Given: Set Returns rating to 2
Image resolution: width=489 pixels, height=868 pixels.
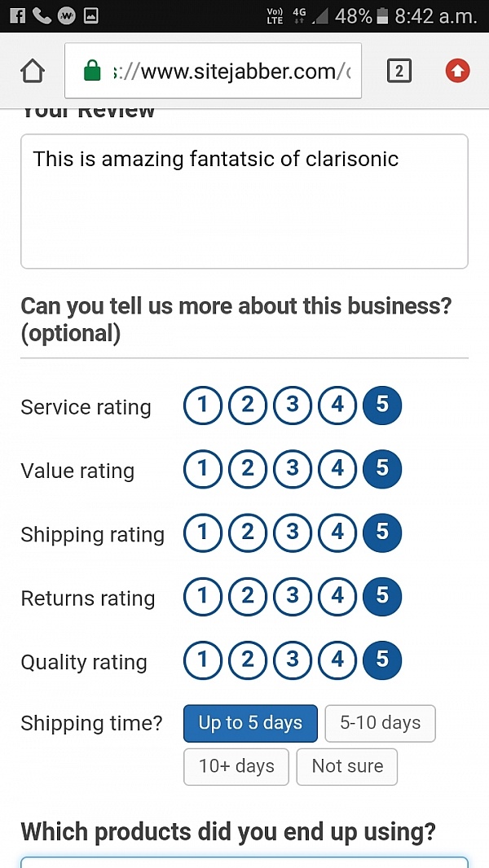Looking at the screenshot, I should (248, 596).
